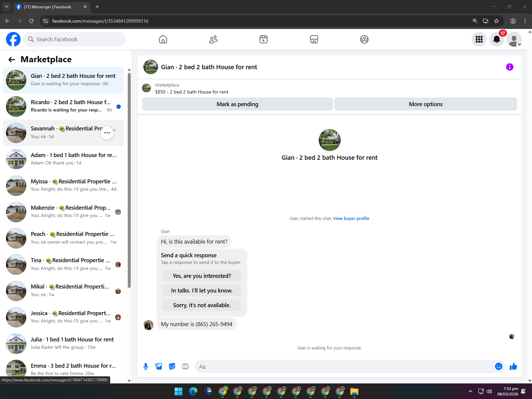Click Mark as pending button
Screen dimensions: 532x399
point(238,104)
